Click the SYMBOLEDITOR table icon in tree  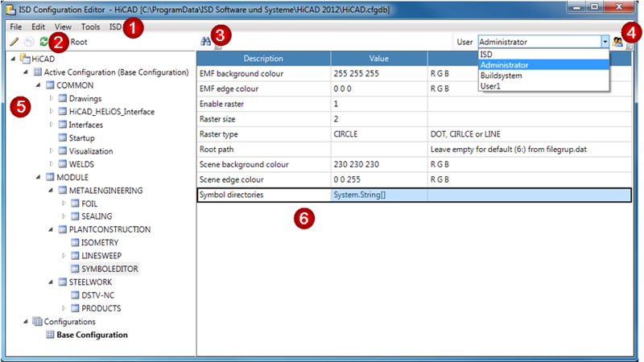point(76,269)
